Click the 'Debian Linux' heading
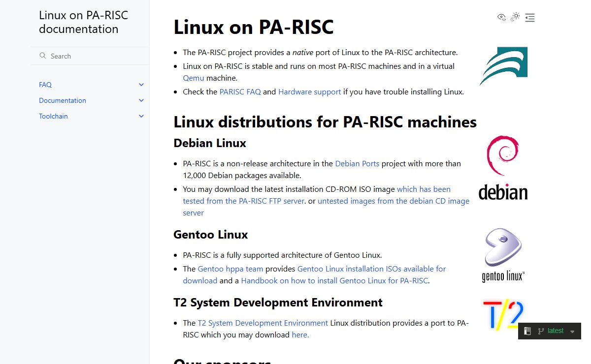 pyautogui.click(x=210, y=143)
